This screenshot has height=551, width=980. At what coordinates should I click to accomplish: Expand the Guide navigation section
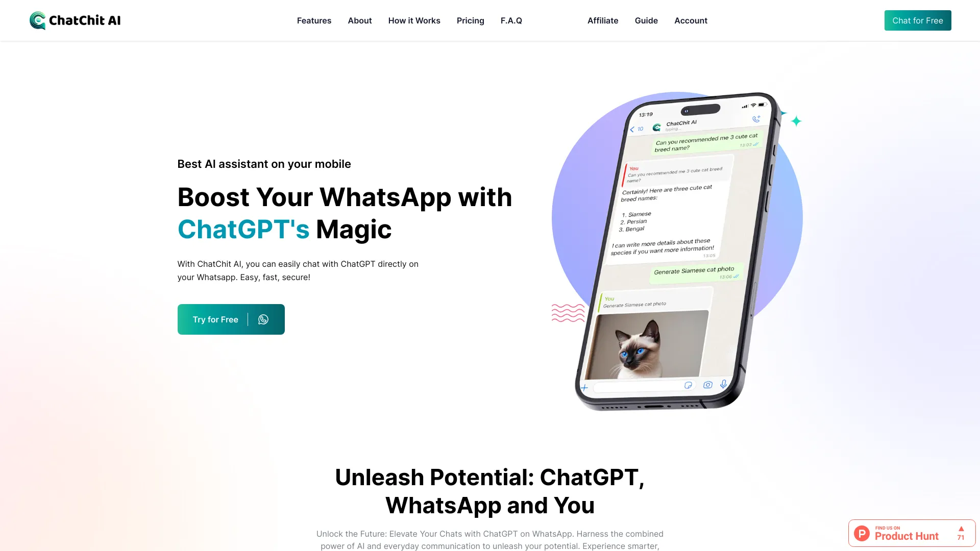646,20
